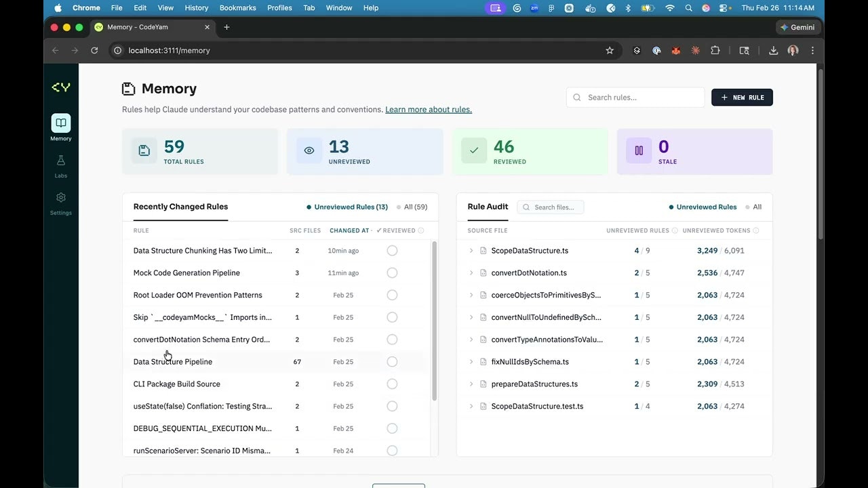Select the Memory section in the sidebar
Image resolution: width=868 pixels, height=488 pixels.
pyautogui.click(x=60, y=127)
